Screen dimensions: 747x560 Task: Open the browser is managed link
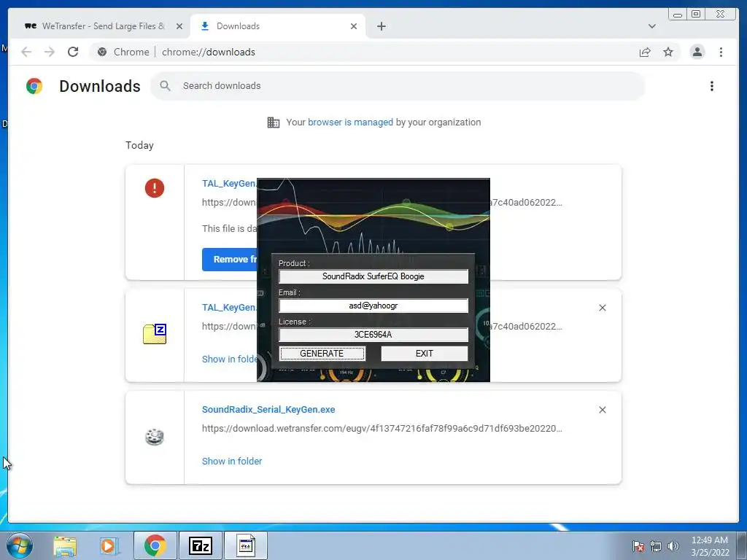point(350,122)
